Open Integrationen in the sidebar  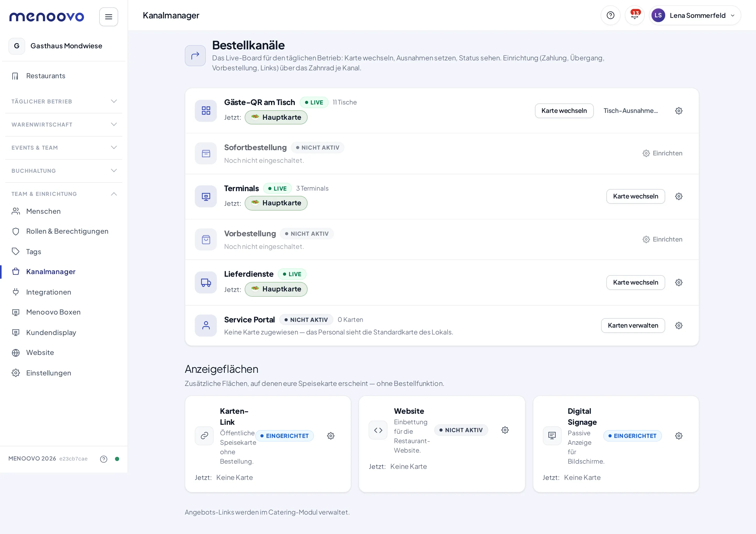tap(64, 292)
